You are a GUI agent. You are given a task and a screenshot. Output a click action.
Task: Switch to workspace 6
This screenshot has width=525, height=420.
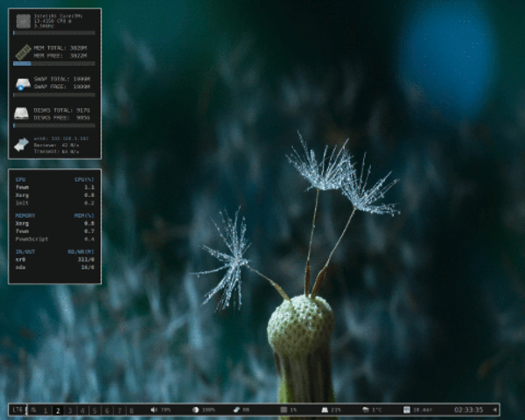(x=107, y=410)
